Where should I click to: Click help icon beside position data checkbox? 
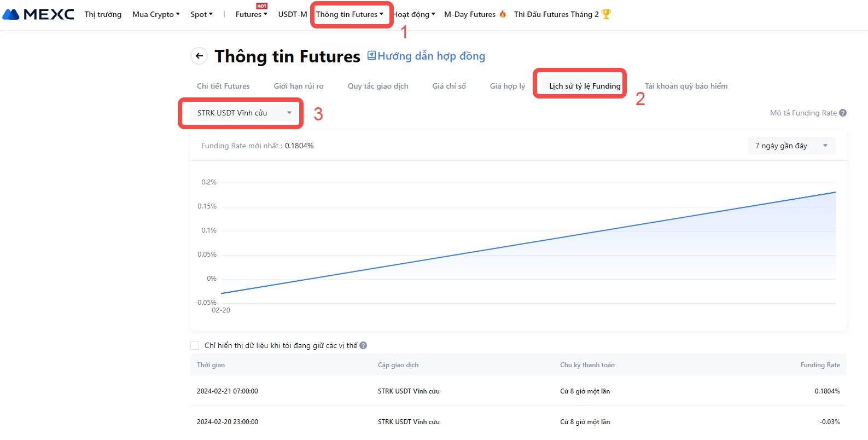[363, 345]
